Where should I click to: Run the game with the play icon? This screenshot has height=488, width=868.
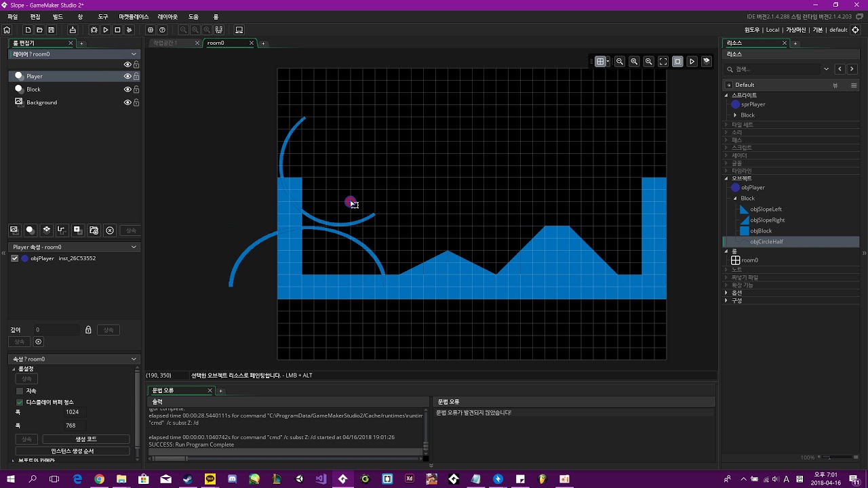tap(106, 30)
